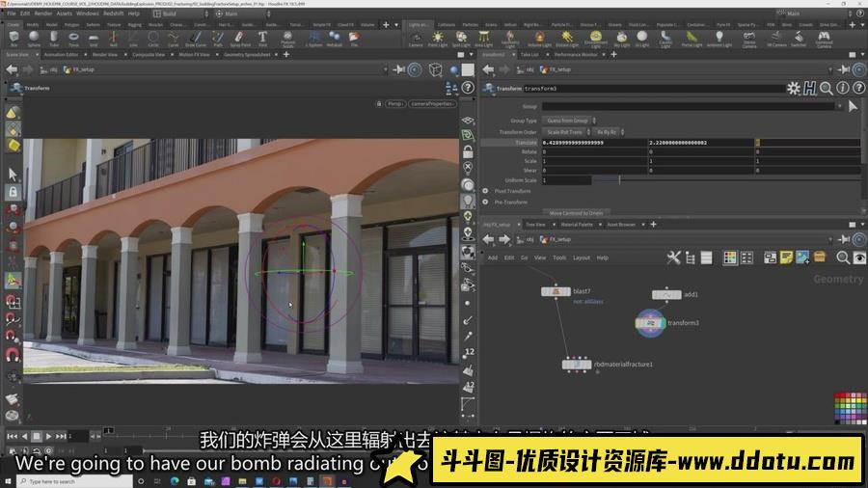Image resolution: width=868 pixels, height=488 pixels.
Task: Click Move Centroid to Origin button
Action: (x=577, y=213)
